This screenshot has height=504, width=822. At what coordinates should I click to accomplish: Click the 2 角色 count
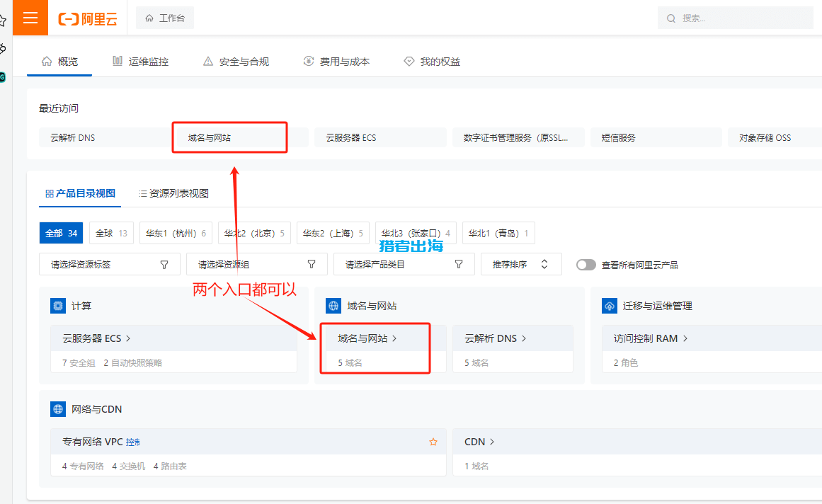626,362
